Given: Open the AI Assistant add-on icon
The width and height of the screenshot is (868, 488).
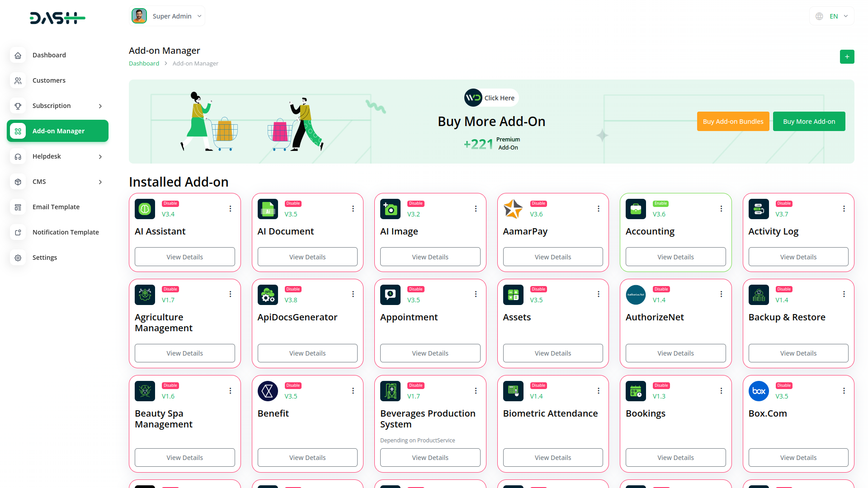Looking at the screenshot, I should 145,209.
